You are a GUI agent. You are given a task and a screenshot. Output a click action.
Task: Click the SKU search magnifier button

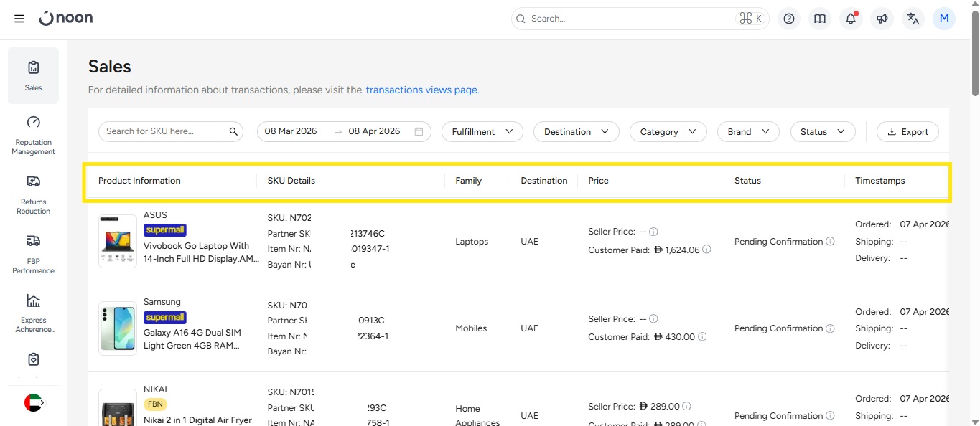coord(233,131)
